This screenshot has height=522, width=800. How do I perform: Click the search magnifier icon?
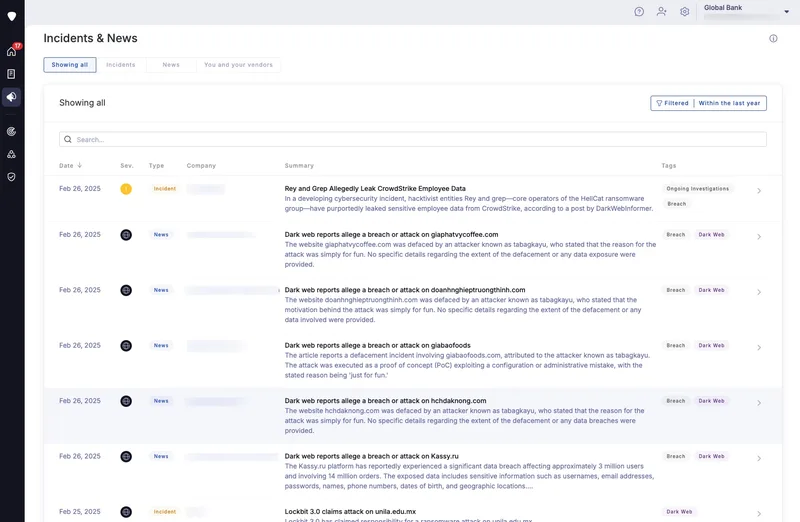(x=68, y=139)
